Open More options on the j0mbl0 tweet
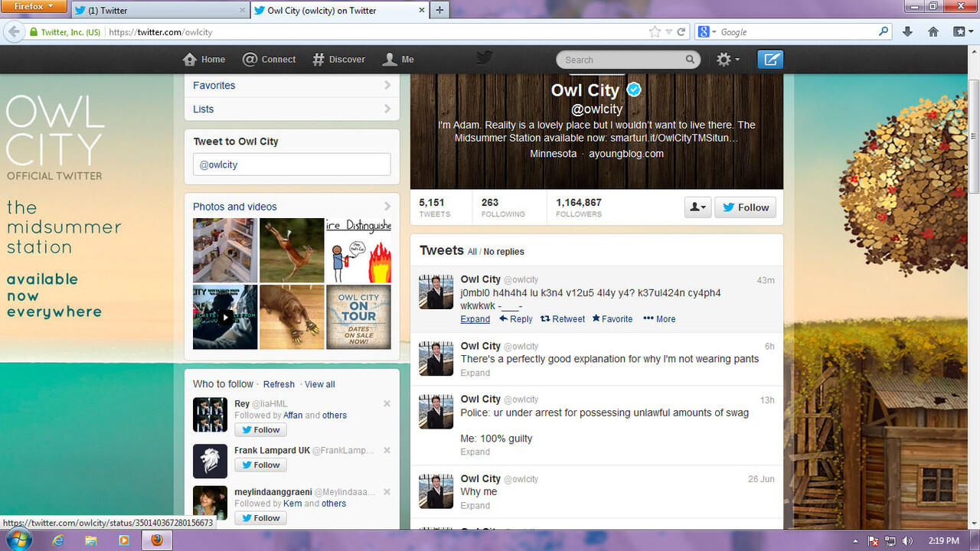 coord(659,319)
